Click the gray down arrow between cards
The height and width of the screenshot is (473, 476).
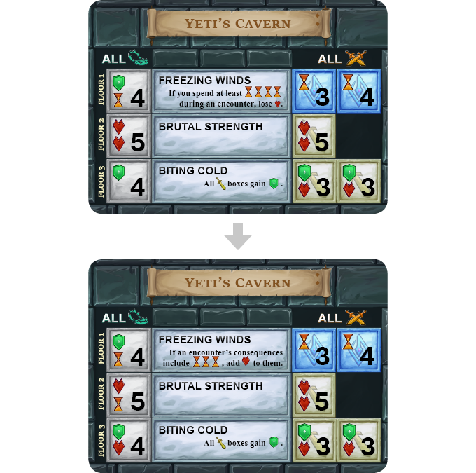coord(238,236)
